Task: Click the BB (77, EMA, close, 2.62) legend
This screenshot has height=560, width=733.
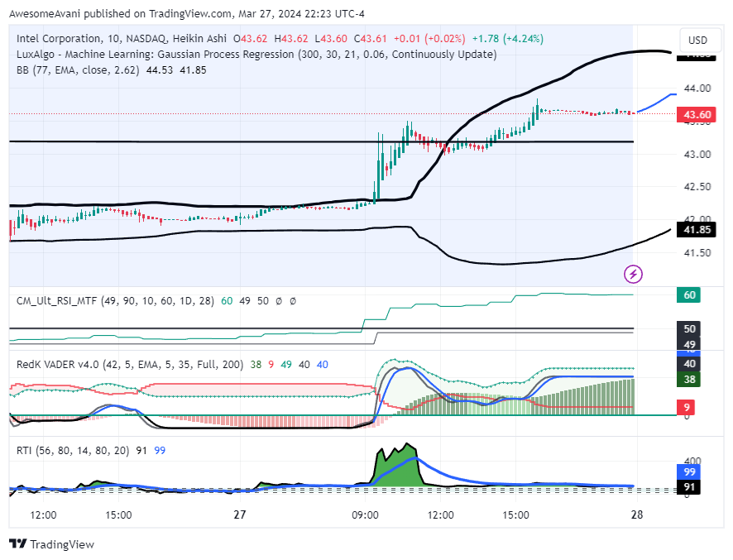Action: (x=78, y=70)
